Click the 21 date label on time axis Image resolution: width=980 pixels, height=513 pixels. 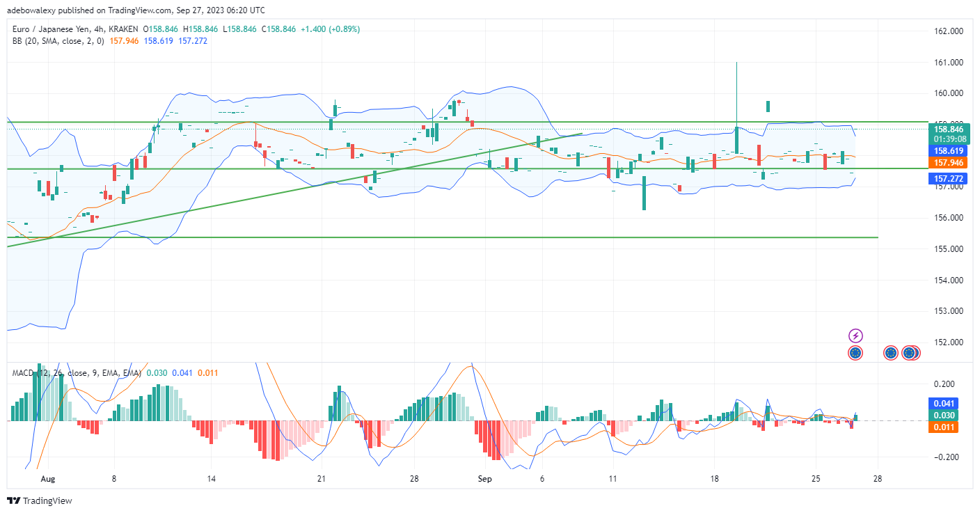coord(321,480)
